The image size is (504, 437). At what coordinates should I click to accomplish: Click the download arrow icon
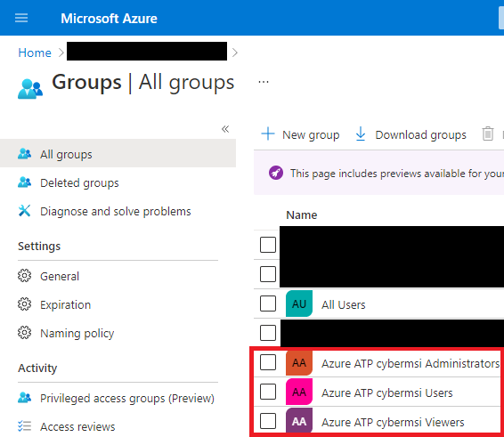pos(361,134)
